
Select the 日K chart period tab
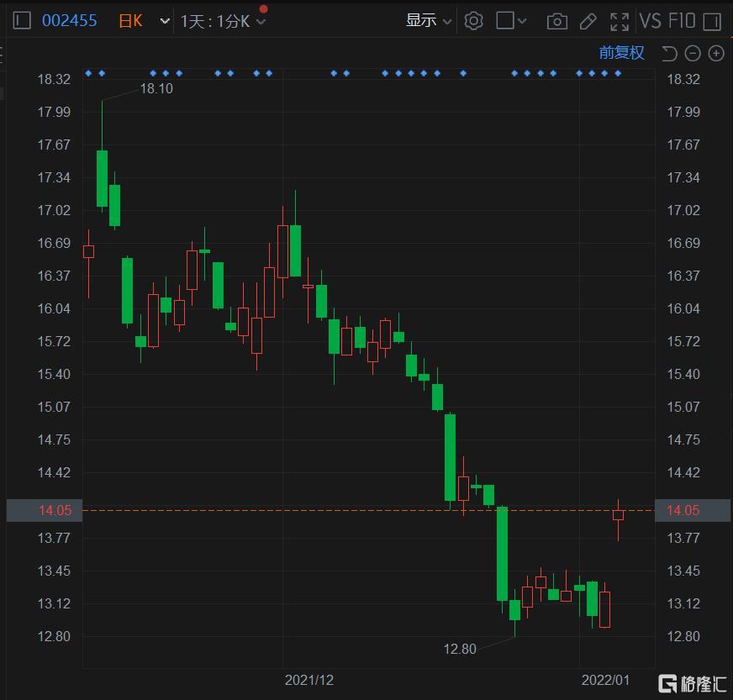(130, 21)
